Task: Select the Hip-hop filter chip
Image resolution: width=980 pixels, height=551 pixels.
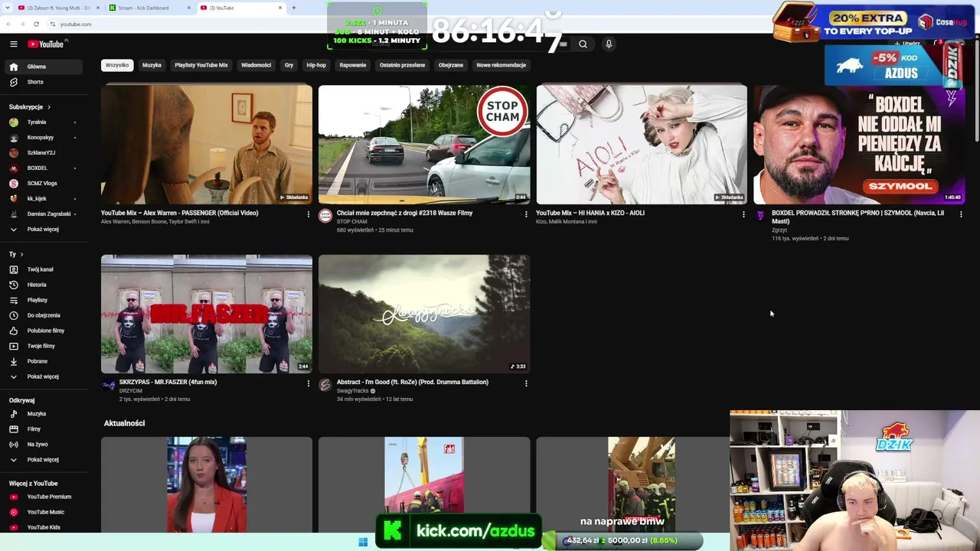Action: [x=316, y=65]
